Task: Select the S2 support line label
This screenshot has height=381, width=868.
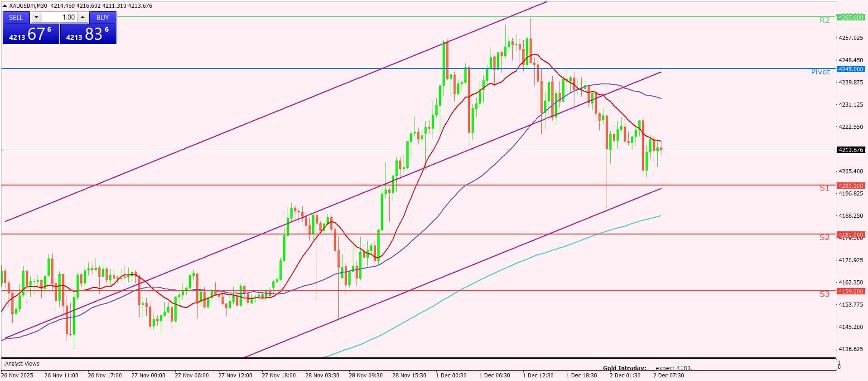Action: (x=825, y=237)
